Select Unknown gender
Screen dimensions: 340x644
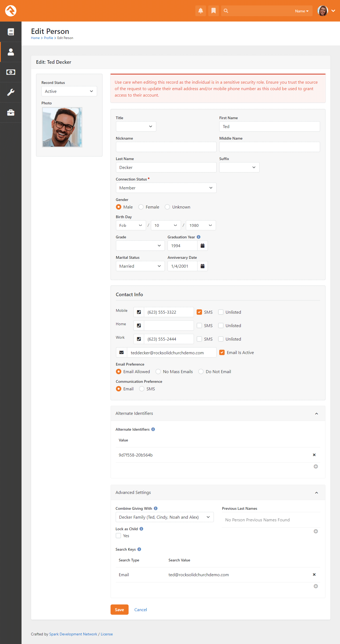167,207
